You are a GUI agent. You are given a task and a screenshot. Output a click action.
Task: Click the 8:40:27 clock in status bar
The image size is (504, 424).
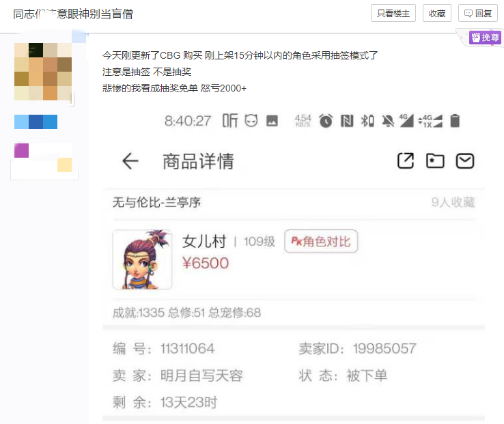coord(188,121)
